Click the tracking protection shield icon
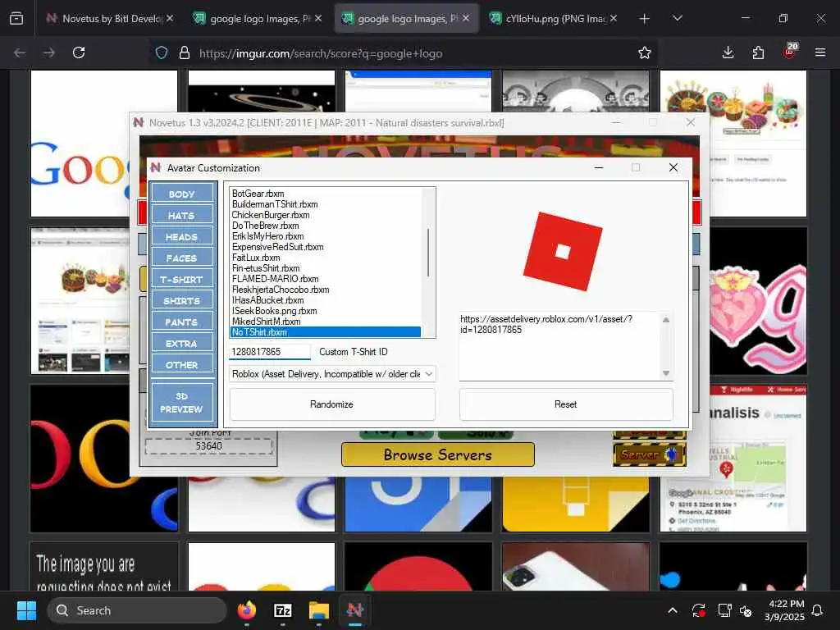This screenshot has width=840, height=630. tap(162, 52)
